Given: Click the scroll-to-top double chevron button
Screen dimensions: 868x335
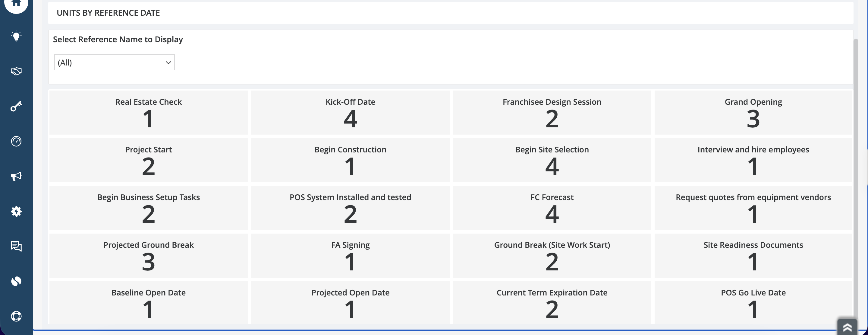Looking at the screenshot, I should 847,327.
